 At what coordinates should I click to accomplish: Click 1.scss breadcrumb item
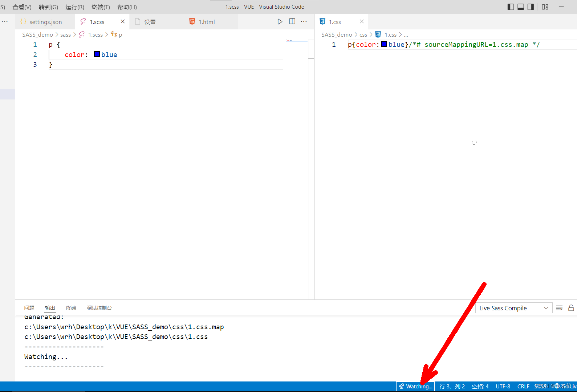coord(96,34)
